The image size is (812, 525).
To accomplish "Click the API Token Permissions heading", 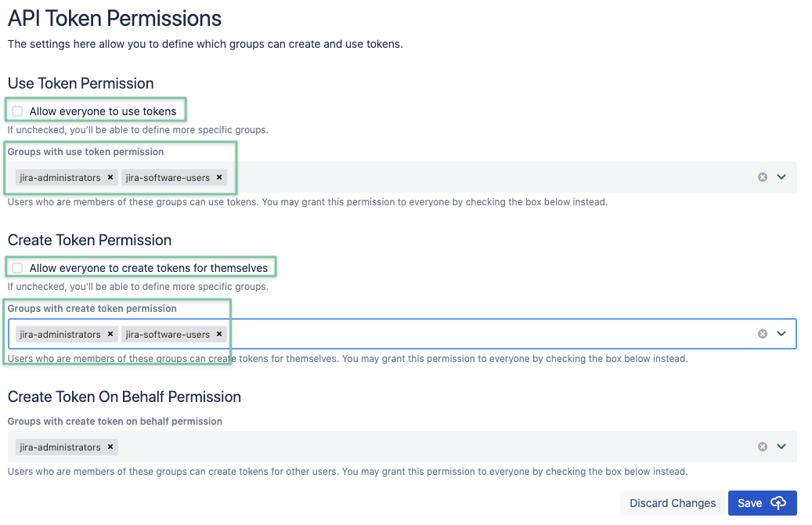I will [x=114, y=19].
